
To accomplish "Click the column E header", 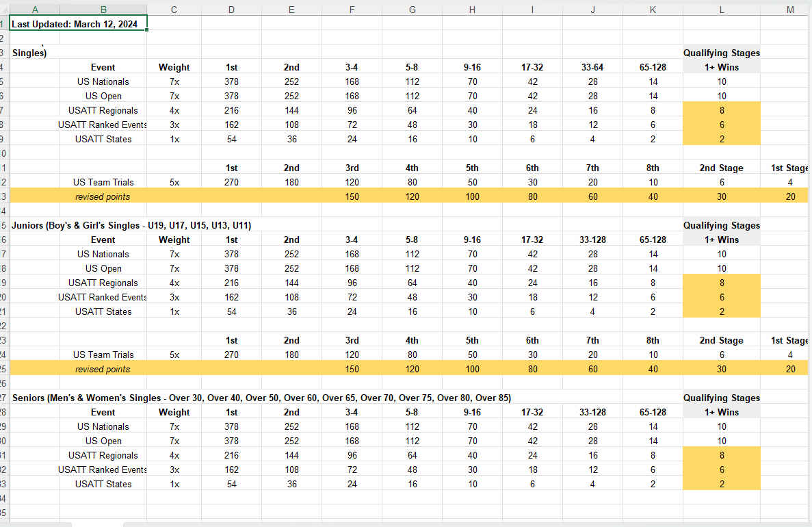I will click(291, 10).
